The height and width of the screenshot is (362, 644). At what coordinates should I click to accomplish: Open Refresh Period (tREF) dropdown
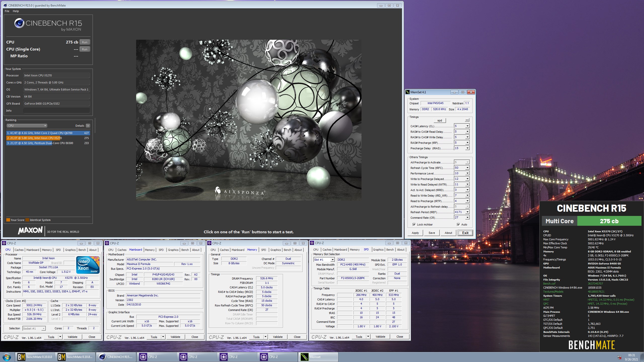click(467, 212)
